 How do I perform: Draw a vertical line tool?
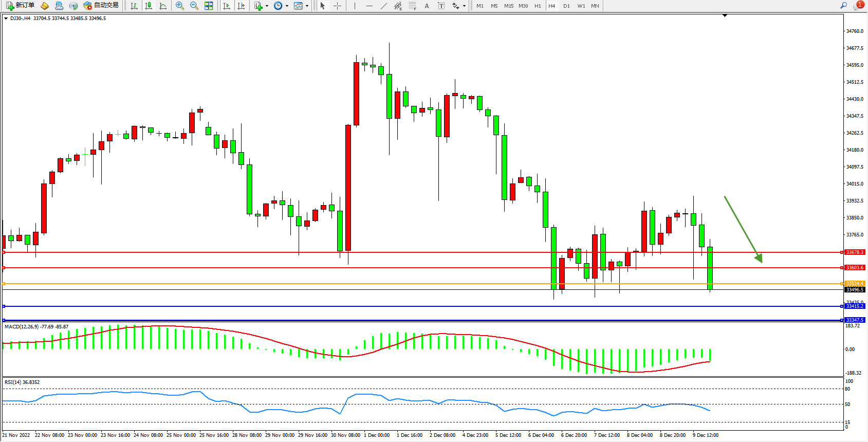click(355, 6)
